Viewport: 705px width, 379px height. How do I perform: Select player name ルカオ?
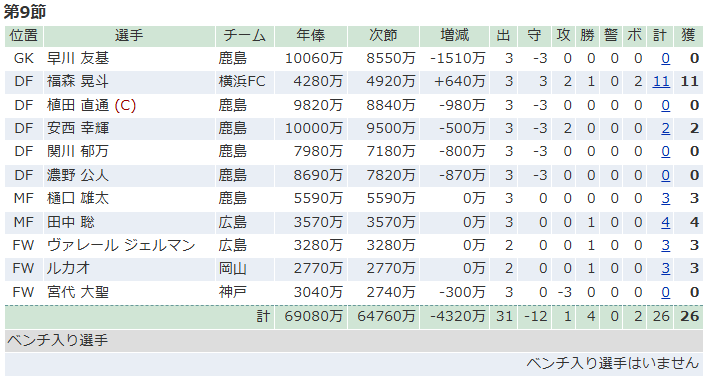pos(68,268)
